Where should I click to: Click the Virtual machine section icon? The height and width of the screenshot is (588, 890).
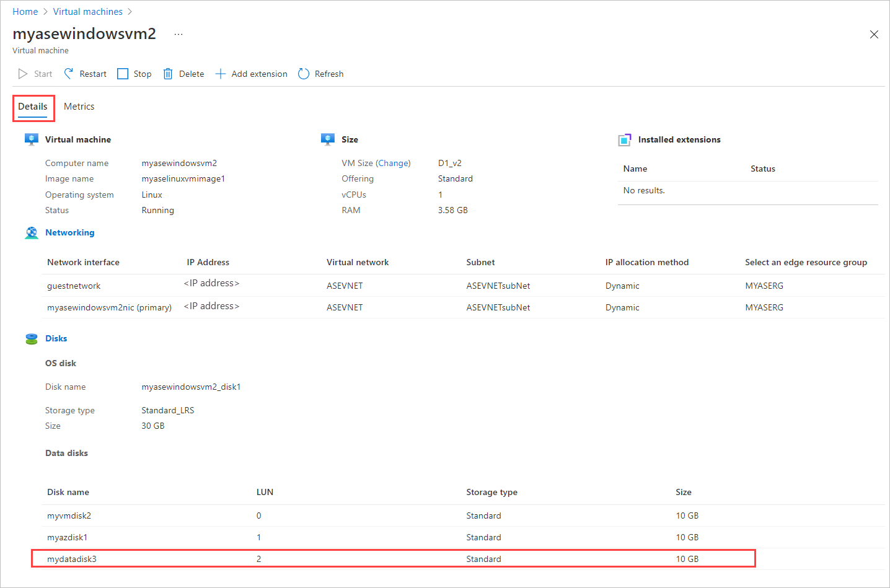pyautogui.click(x=31, y=139)
